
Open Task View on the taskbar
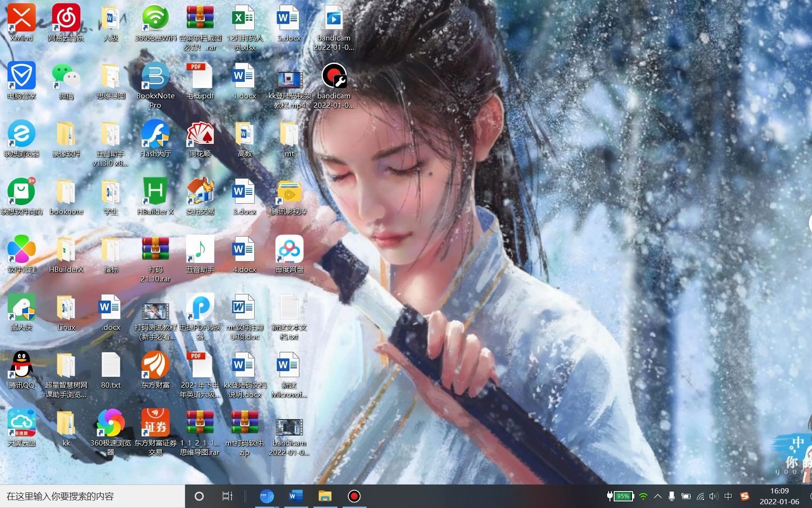click(227, 496)
